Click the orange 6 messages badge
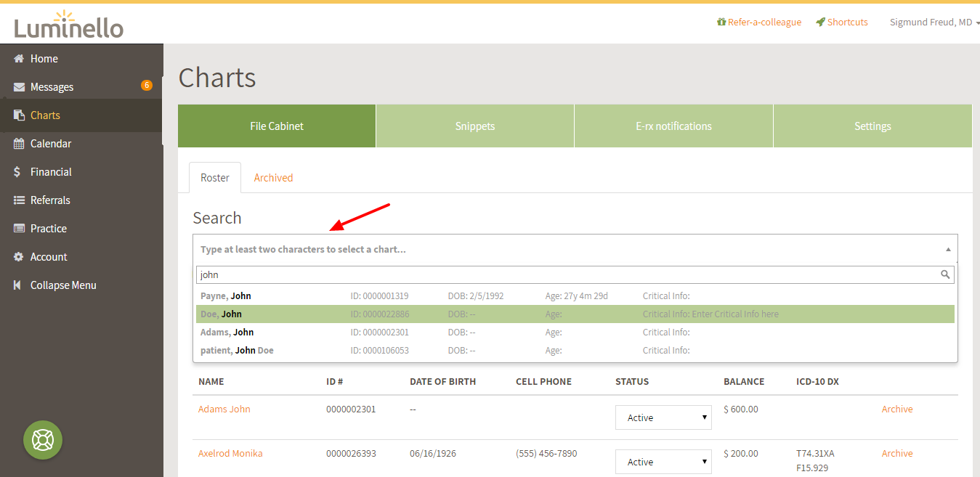The width and height of the screenshot is (980, 477). pos(147,86)
